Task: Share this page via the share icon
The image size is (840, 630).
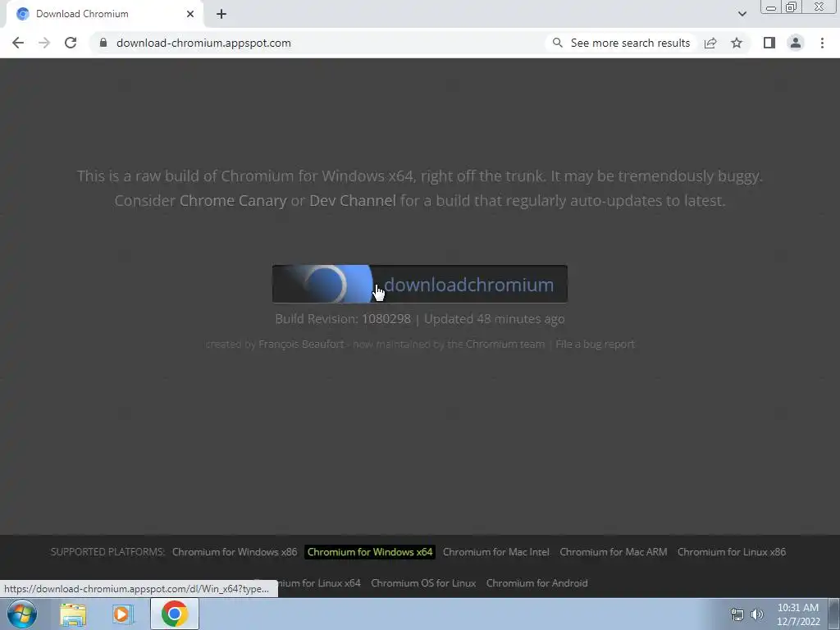Action: click(x=710, y=43)
